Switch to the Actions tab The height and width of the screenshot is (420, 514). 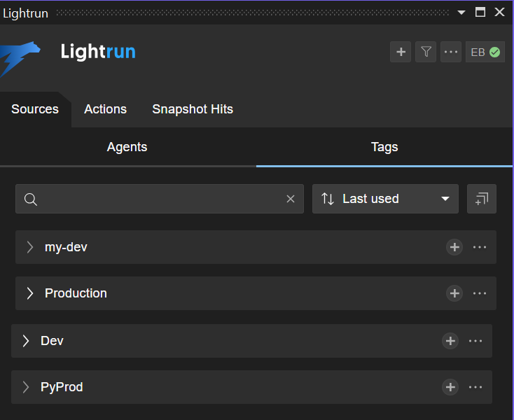click(x=105, y=109)
